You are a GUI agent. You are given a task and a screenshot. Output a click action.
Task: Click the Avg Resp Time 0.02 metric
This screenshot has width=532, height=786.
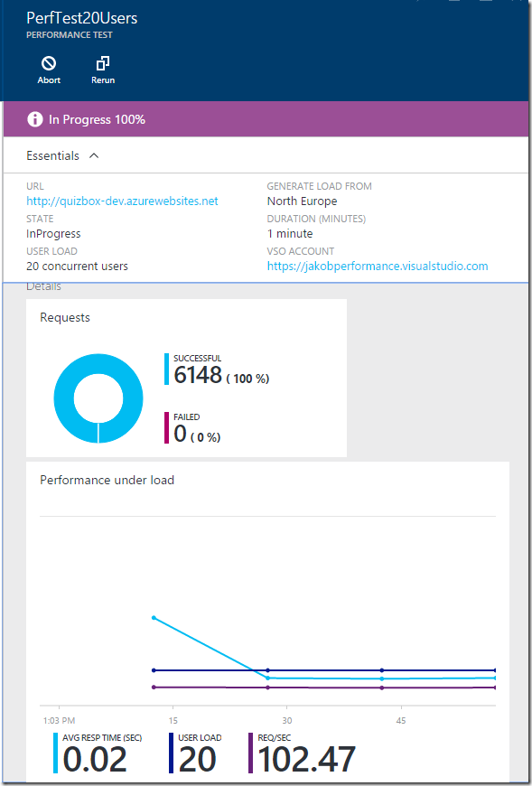[x=98, y=752]
